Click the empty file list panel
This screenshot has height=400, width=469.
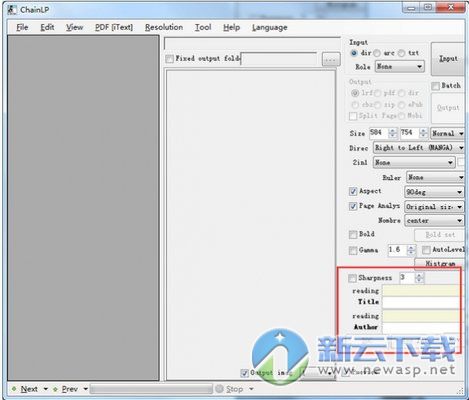(251, 225)
